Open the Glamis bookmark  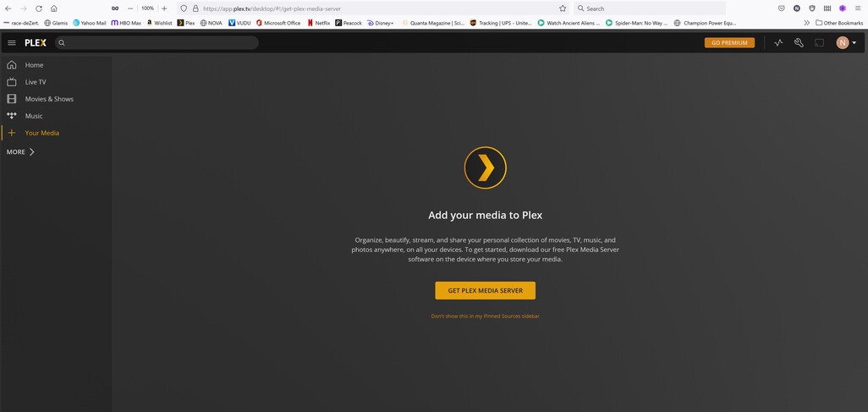click(56, 23)
